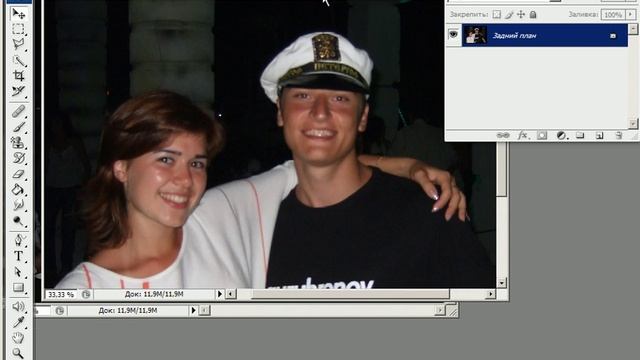The height and width of the screenshot is (360, 640).
Task: Click Layers panel scroll up arrow
Action: coord(633,29)
